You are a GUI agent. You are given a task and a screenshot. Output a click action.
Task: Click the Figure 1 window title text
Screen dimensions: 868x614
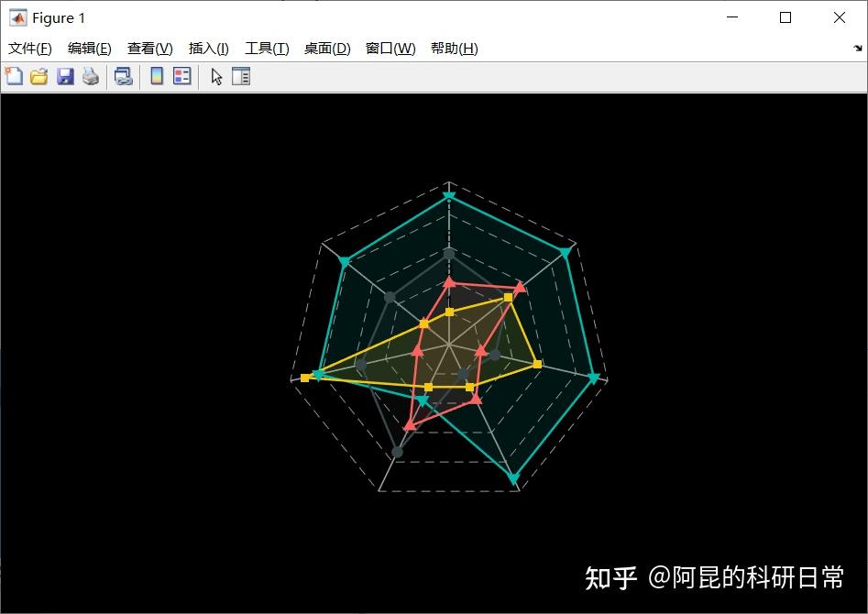click(59, 18)
